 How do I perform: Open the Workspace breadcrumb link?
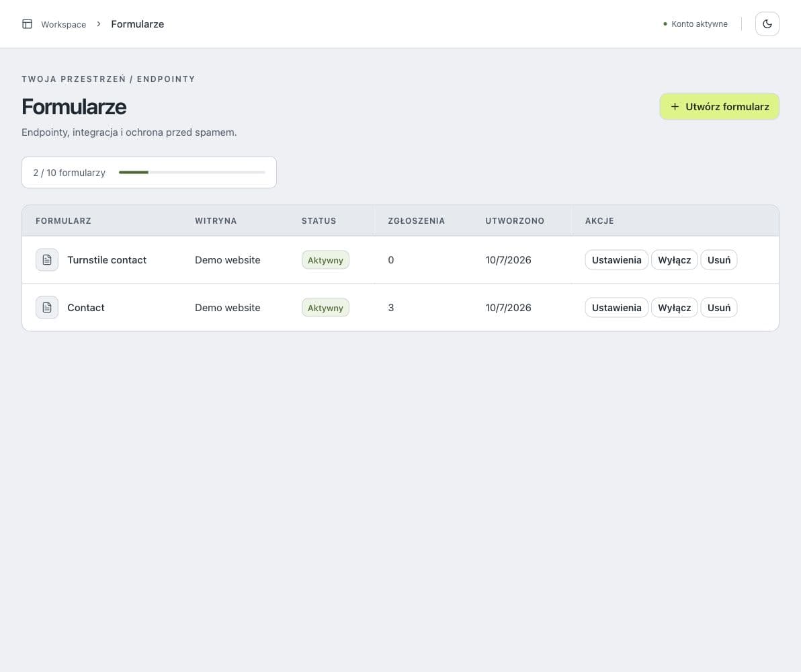63,25
